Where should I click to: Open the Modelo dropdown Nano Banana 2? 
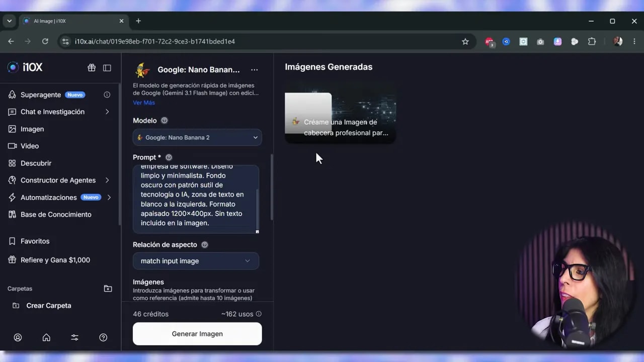[x=197, y=137]
